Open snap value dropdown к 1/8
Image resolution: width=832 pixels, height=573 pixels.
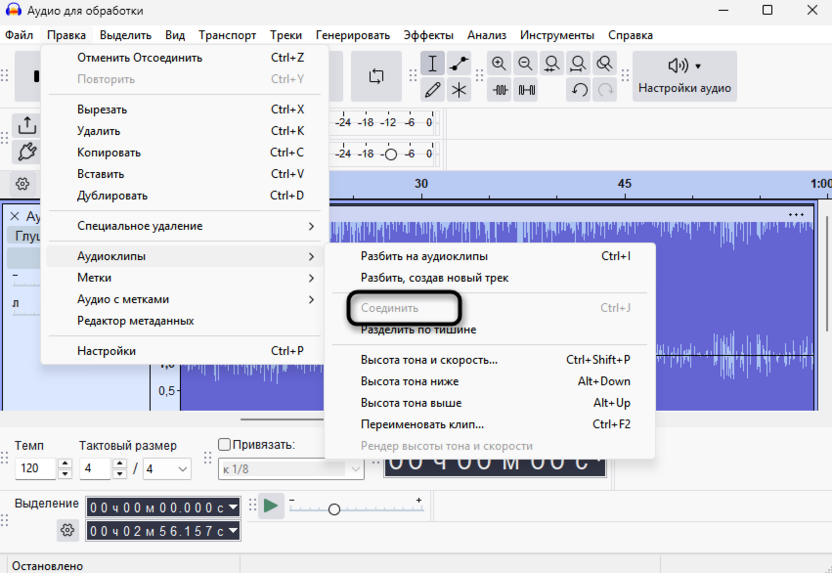[x=291, y=469]
